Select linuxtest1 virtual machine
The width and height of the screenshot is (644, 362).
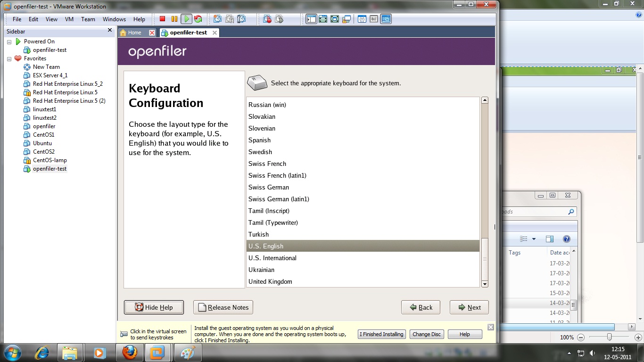44,109
